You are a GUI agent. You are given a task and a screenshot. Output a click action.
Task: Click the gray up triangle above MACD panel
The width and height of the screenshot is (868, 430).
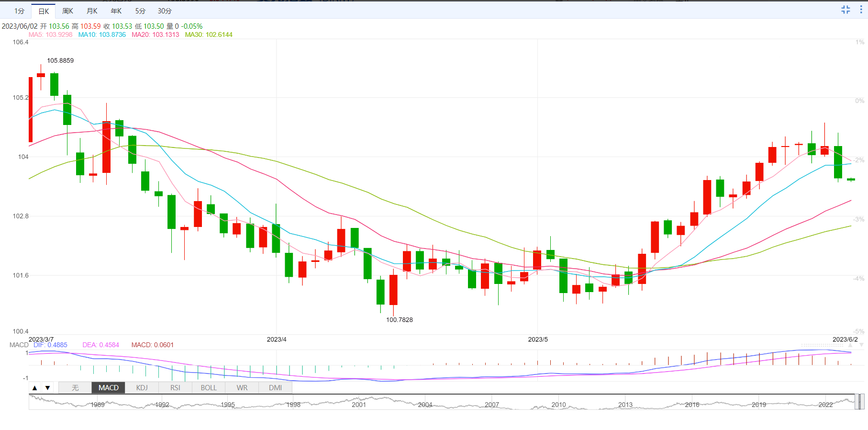(850, 345)
